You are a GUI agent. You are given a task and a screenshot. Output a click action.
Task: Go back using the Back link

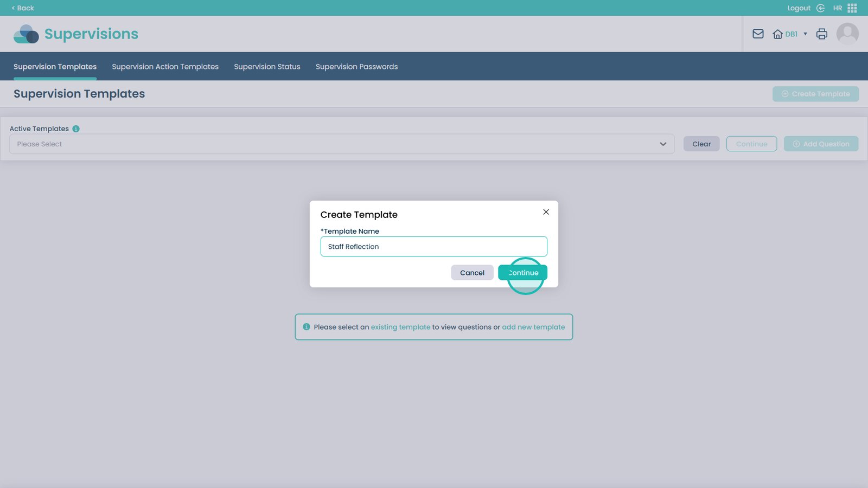23,8
